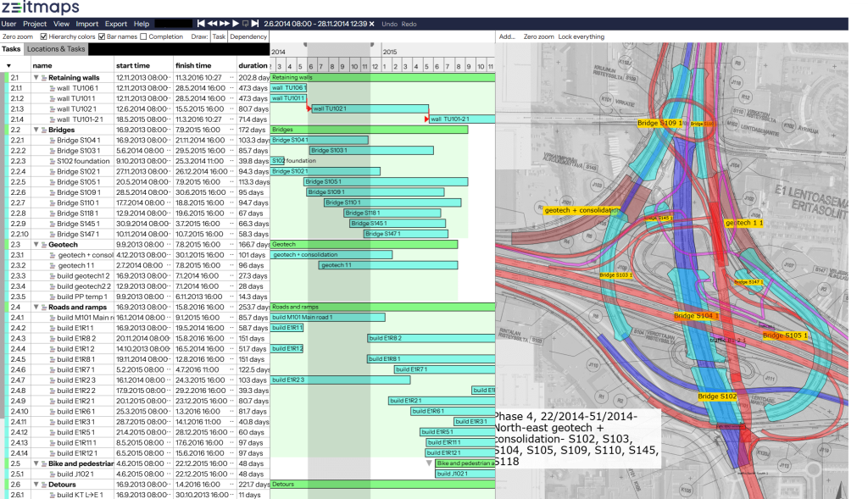Click the task icon beside build E1R1 1
868x499 pixels.
pyautogui.click(x=52, y=328)
